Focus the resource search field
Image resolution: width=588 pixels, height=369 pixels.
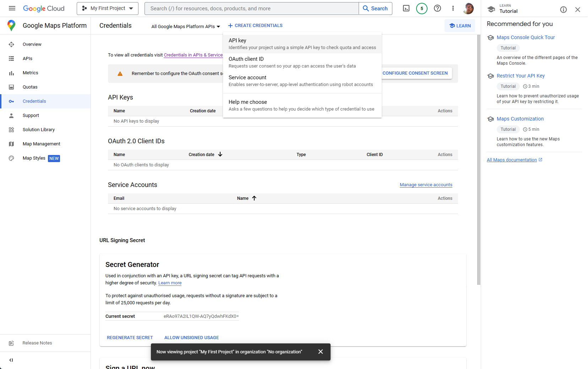click(252, 9)
